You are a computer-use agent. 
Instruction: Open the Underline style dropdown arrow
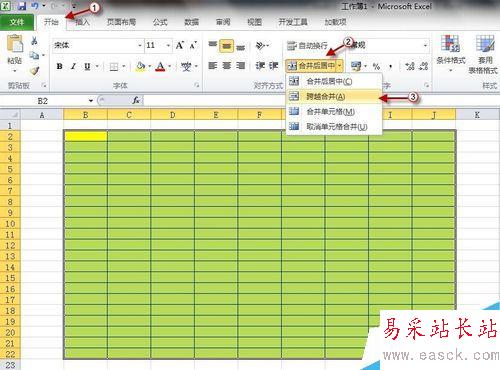97,67
